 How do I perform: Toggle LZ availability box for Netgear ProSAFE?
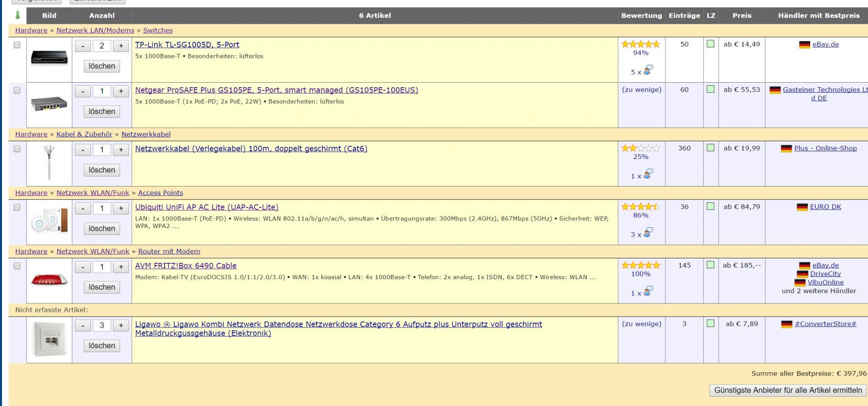710,89
